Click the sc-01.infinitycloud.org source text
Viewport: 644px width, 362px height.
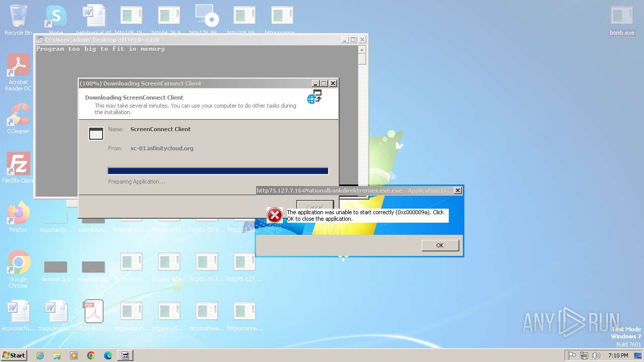pos(162,148)
